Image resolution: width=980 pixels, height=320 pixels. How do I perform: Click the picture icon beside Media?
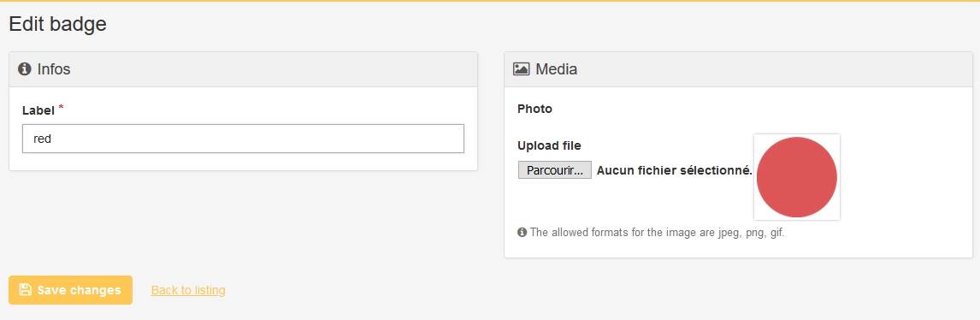[x=522, y=68]
